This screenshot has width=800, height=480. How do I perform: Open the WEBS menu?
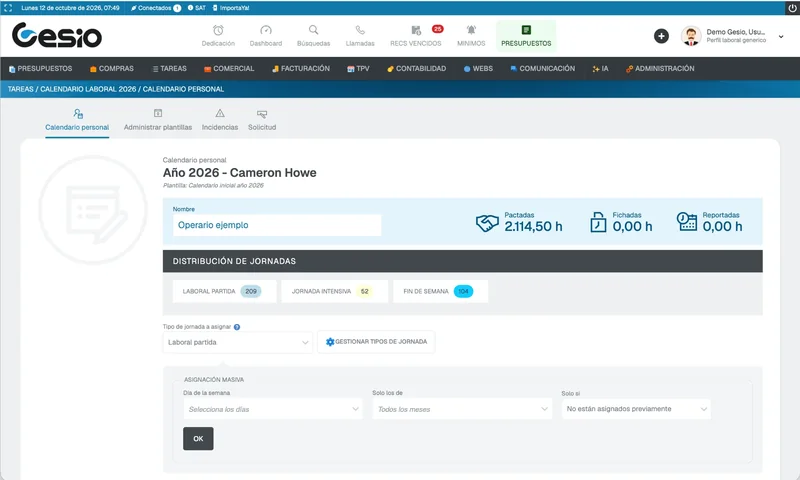(478, 68)
